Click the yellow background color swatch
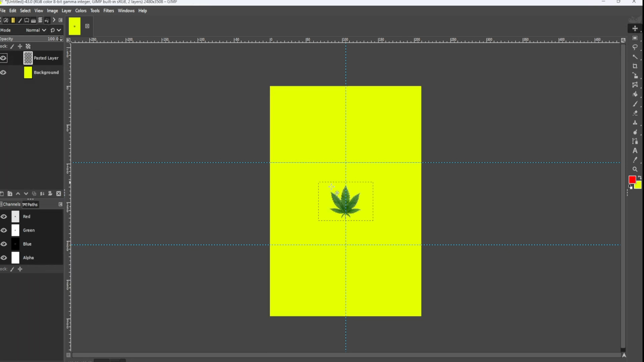Viewport: 644px width, 362px height. (639, 185)
